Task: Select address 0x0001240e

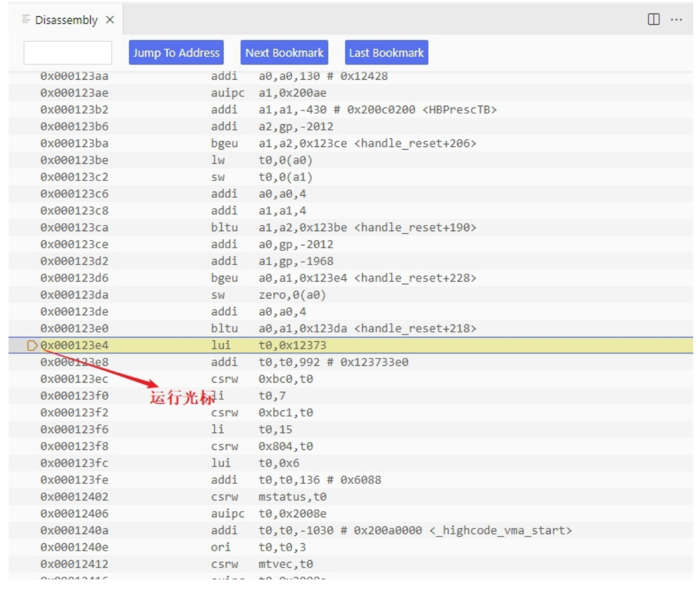Action: tap(75, 547)
